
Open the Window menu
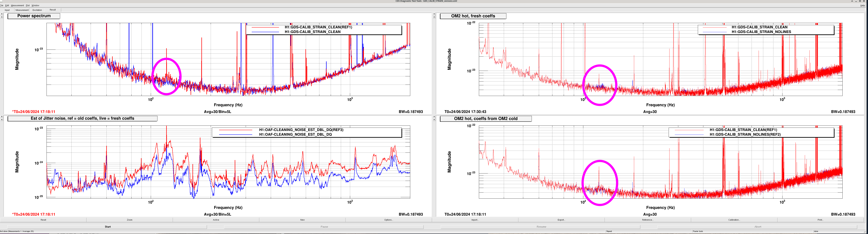(35, 5)
